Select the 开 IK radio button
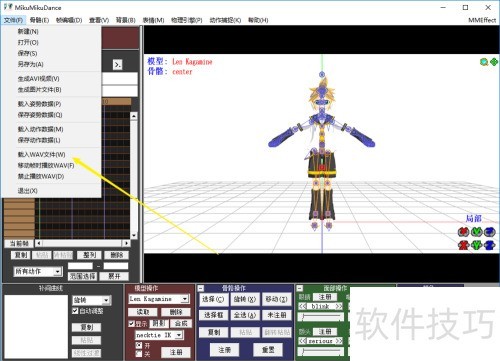The image size is (500, 361). pos(139,345)
